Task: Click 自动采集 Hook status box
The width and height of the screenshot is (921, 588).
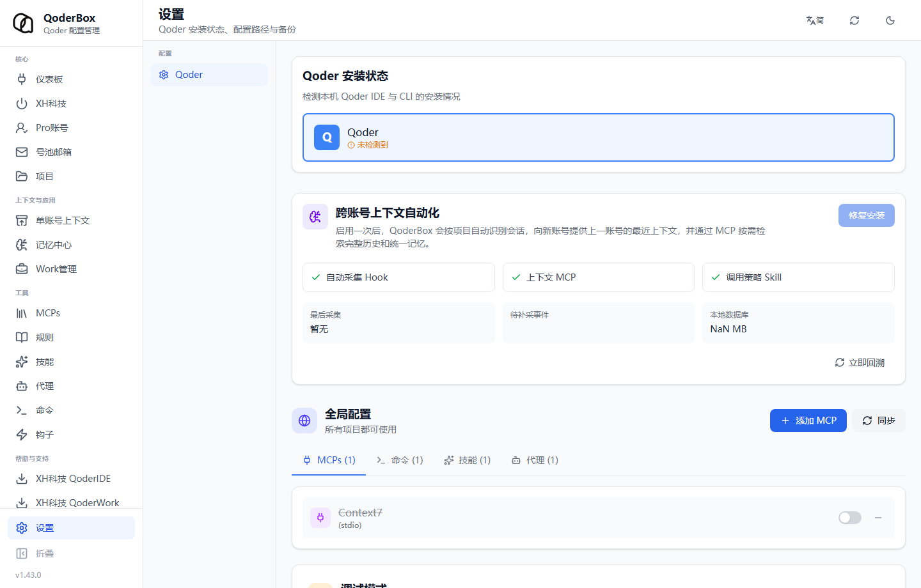Action: click(x=398, y=277)
